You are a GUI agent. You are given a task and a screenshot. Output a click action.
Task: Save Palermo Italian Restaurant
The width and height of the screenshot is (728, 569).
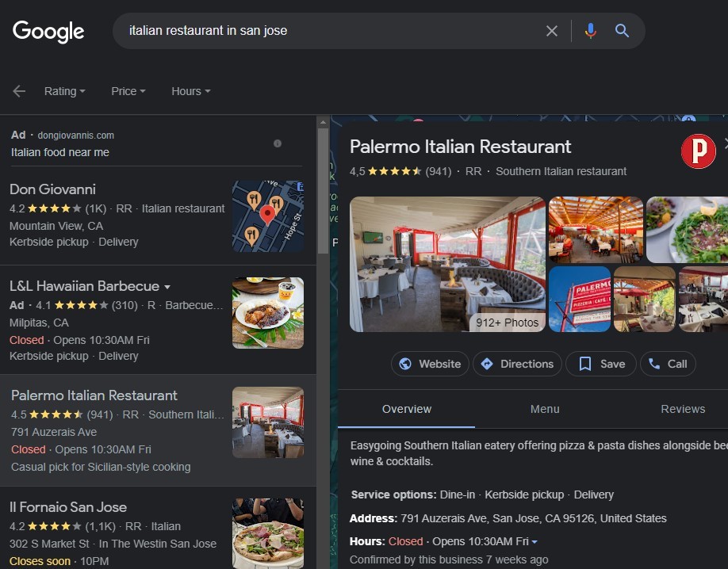(601, 364)
